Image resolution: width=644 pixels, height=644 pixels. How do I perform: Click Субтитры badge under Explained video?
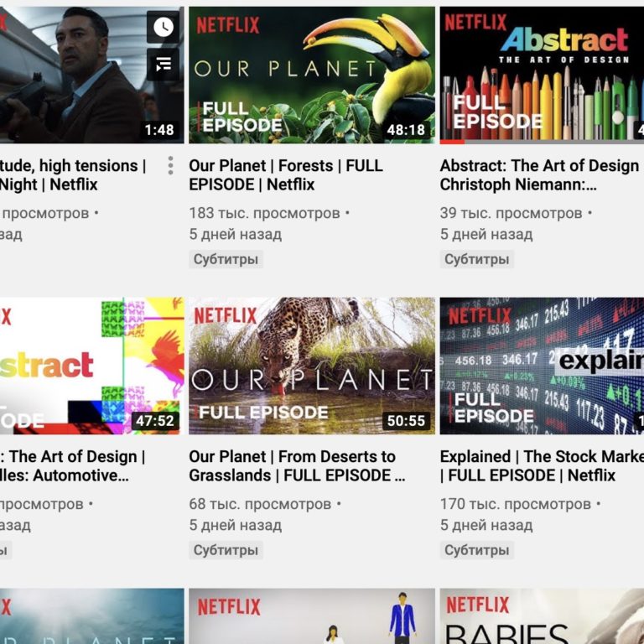(476, 550)
